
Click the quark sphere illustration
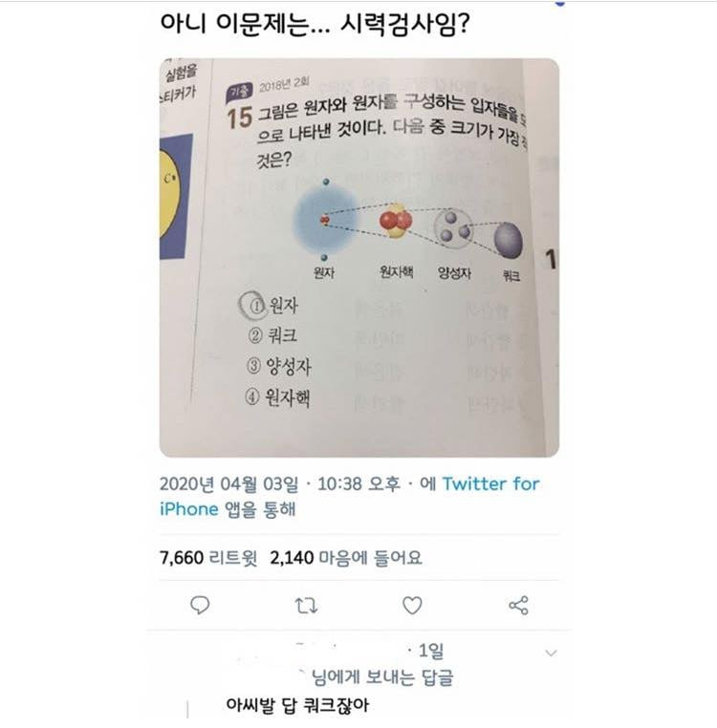pos(508,240)
